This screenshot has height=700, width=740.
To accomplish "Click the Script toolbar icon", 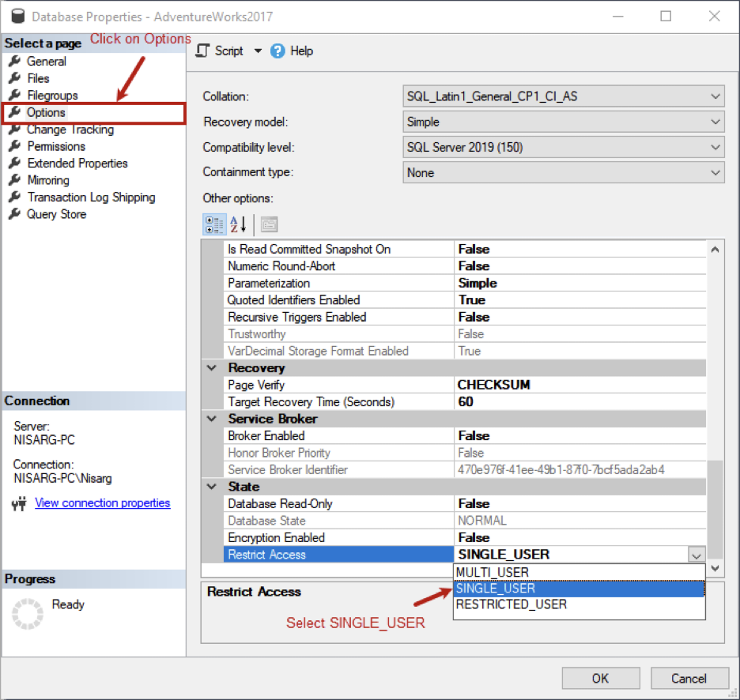I will (x=202, y=51).
